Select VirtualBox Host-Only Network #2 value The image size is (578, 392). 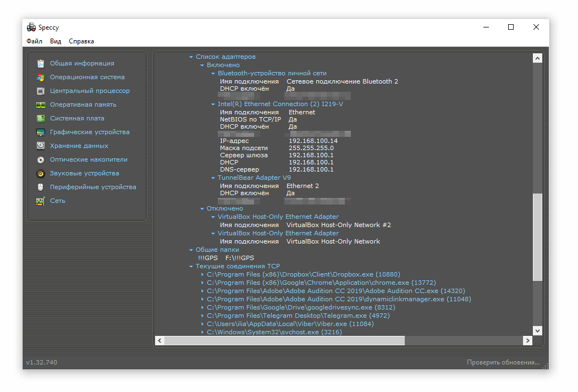[338, 225]
